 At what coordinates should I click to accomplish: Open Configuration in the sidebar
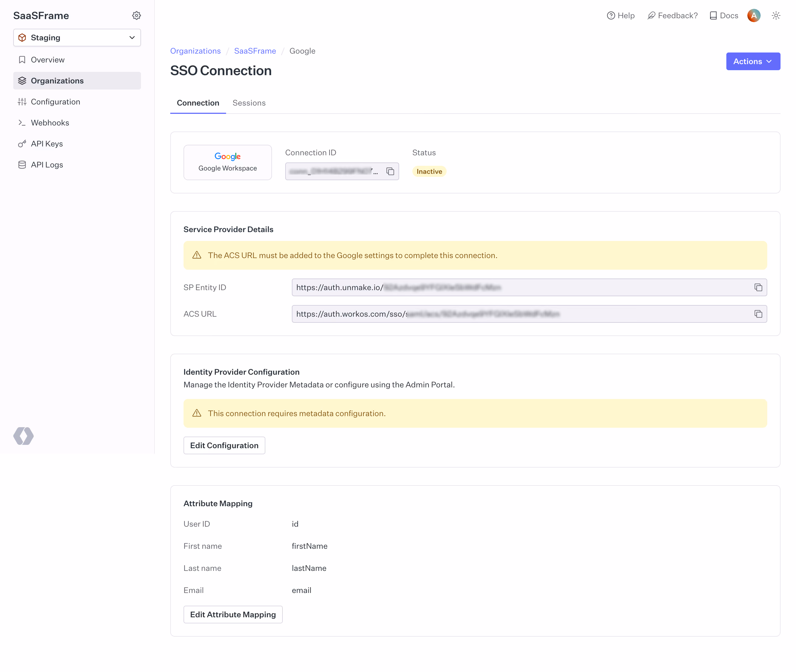coord(77,102)
